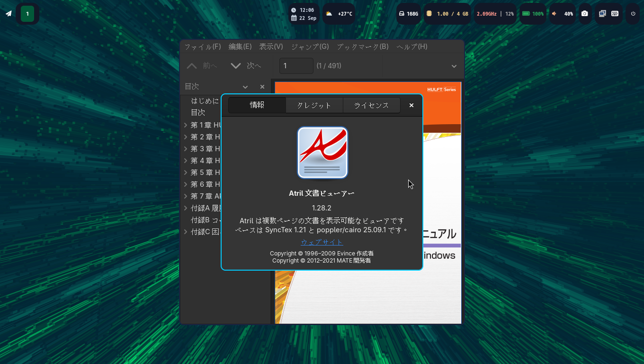Click the display windows icon in the panel

click(x=602, y=14)
